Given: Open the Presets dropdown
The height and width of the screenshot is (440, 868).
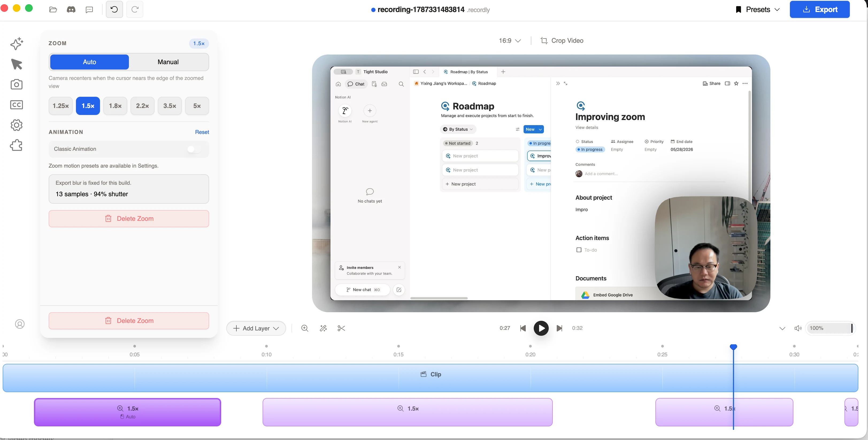Looking at the screenshot, I should [758, 9].
